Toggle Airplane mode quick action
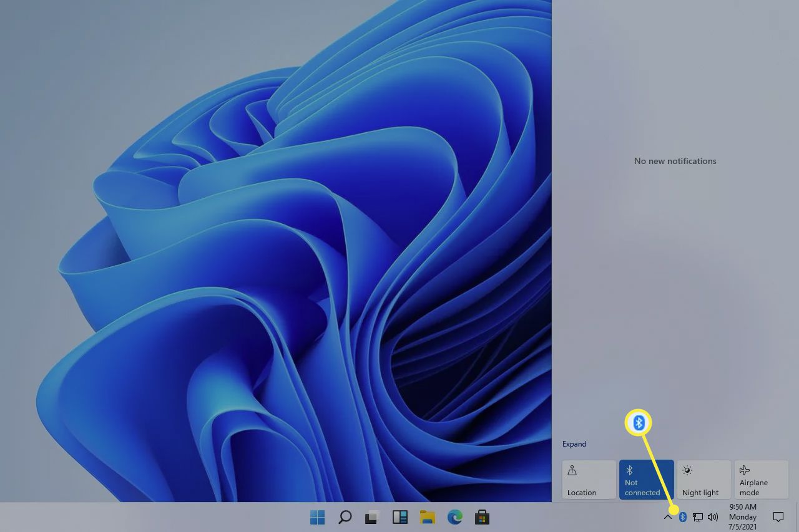 click(761, 480)
